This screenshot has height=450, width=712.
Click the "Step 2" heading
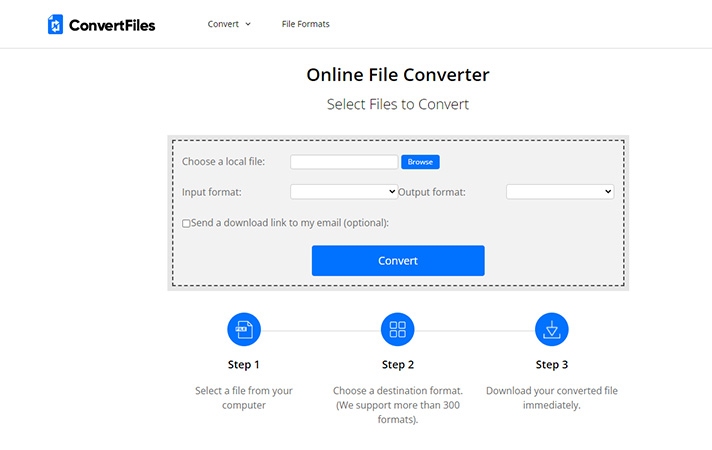tap(398, 365)
